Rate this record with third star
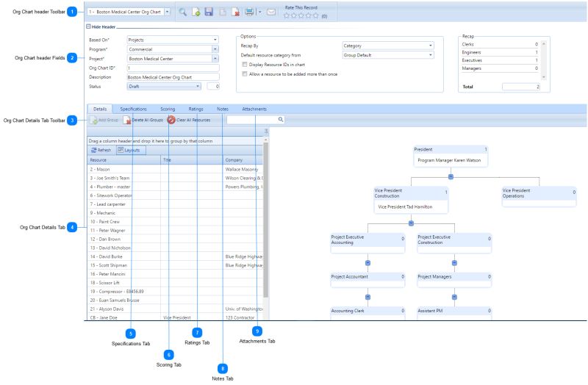 301,15
